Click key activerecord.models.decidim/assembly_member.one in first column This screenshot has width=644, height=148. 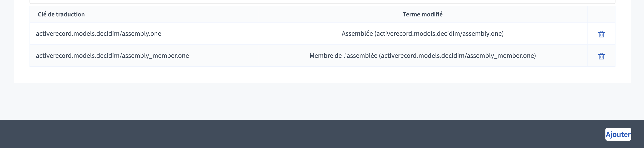(x=112, y=55)
